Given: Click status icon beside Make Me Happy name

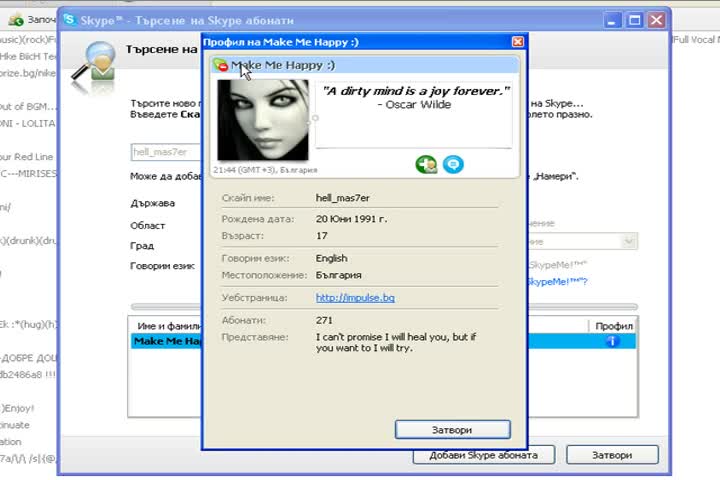Looking at the screenshot, I should coord(221,65).
